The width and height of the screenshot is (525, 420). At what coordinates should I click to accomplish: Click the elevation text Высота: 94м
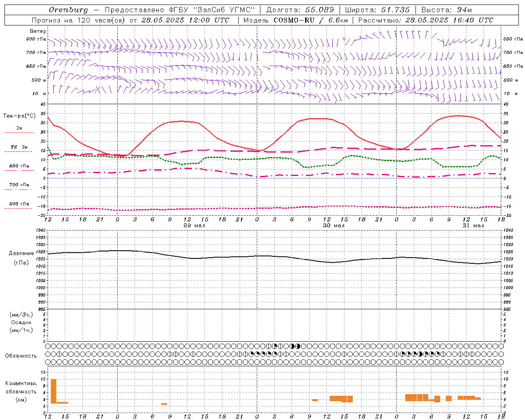447,10
